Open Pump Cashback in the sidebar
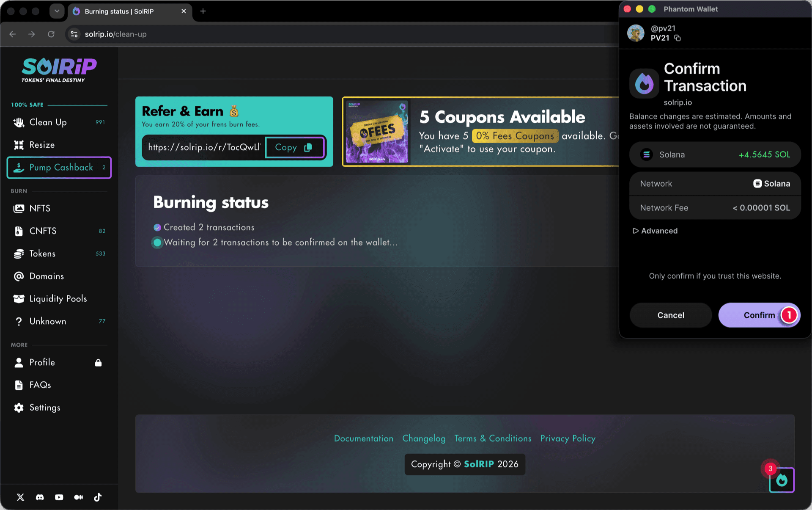 coord(59,168)
